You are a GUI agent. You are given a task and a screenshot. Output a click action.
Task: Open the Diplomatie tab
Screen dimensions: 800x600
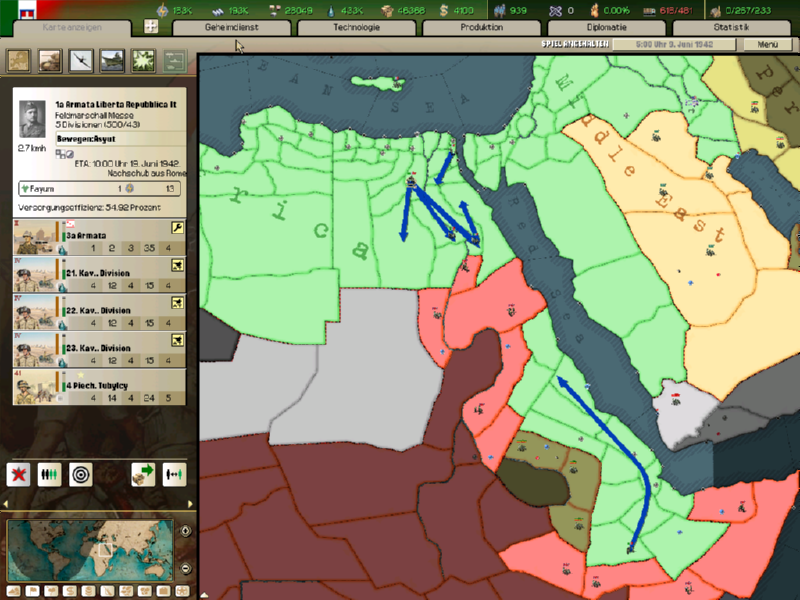(x=607, y=28)
